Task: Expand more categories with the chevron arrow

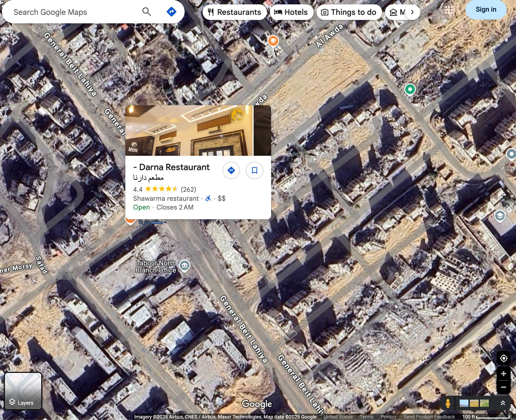Action: click(x=412, y=12)
